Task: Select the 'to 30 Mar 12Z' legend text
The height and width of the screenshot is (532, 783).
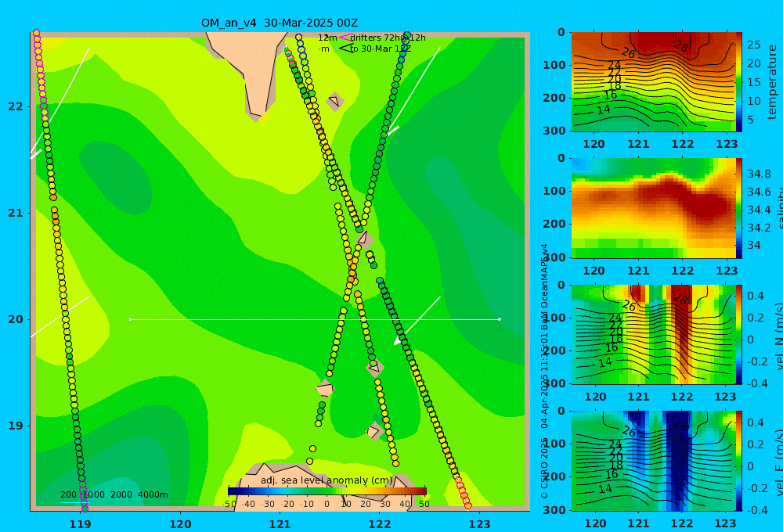Action: pos(380,49)
